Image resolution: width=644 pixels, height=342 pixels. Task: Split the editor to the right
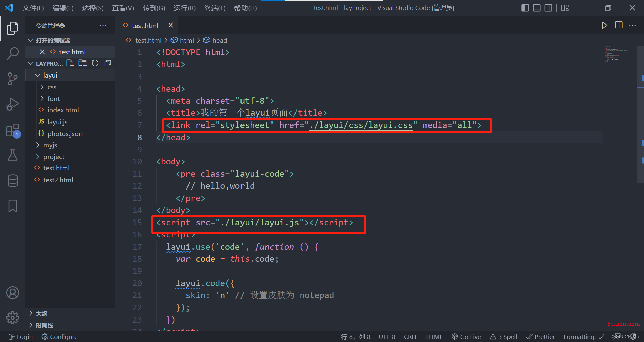(x=619, y=25)
